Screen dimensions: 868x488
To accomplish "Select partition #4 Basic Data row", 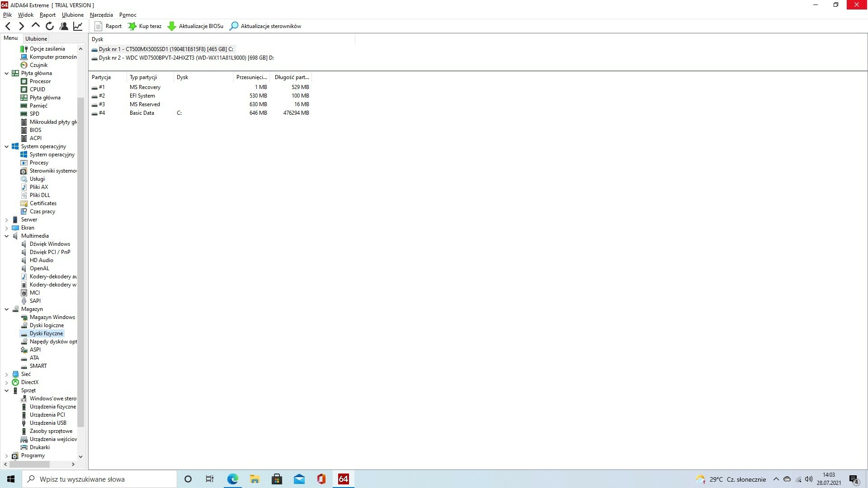I will 200,113.
